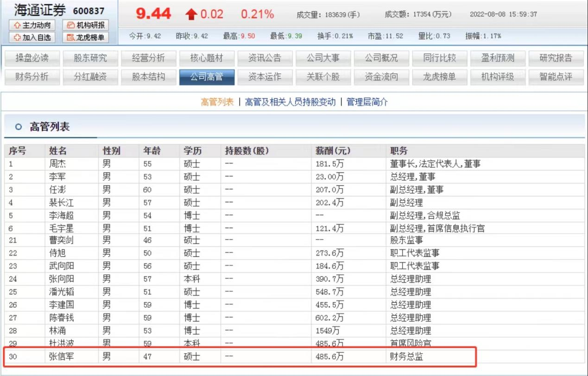Image resolution: width=588 pixels, height=376 pixels.
Task: Select the 股本结构 tab
Action: 148,77
